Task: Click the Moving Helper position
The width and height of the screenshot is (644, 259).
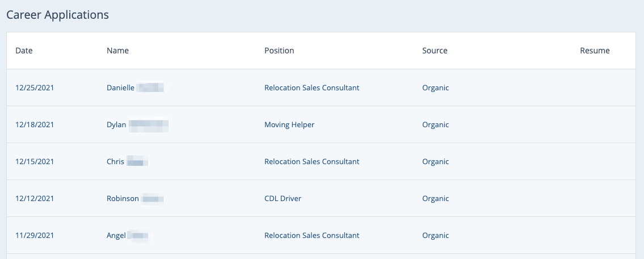Action: [x=289, y=124]
